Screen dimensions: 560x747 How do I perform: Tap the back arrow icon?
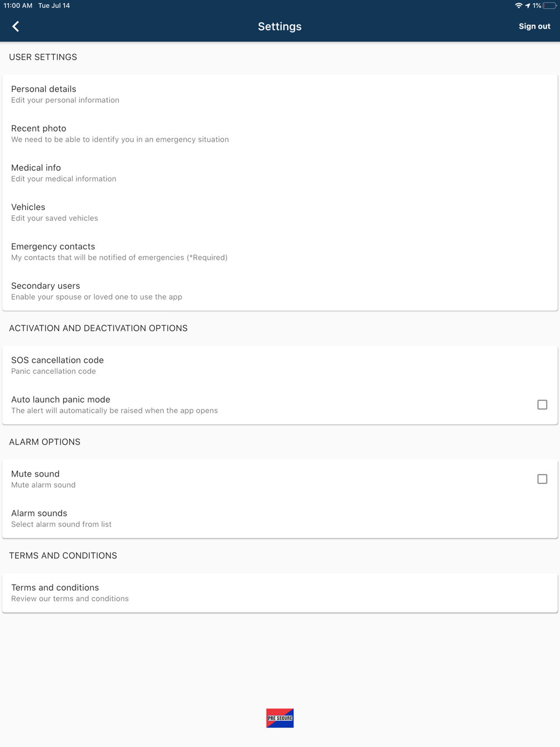tap(16, 26)
